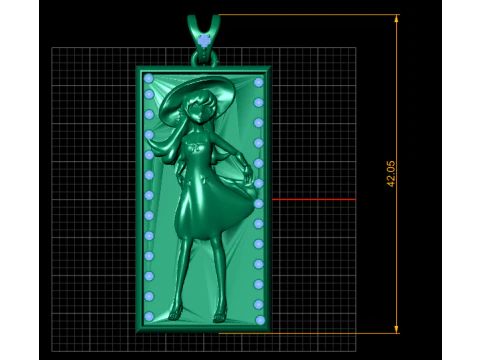Image resolution: width=480 pixels, height=360 pixels.
Task: Select the round gemstone on the pendant bail
Action: (x=204, y=41)
